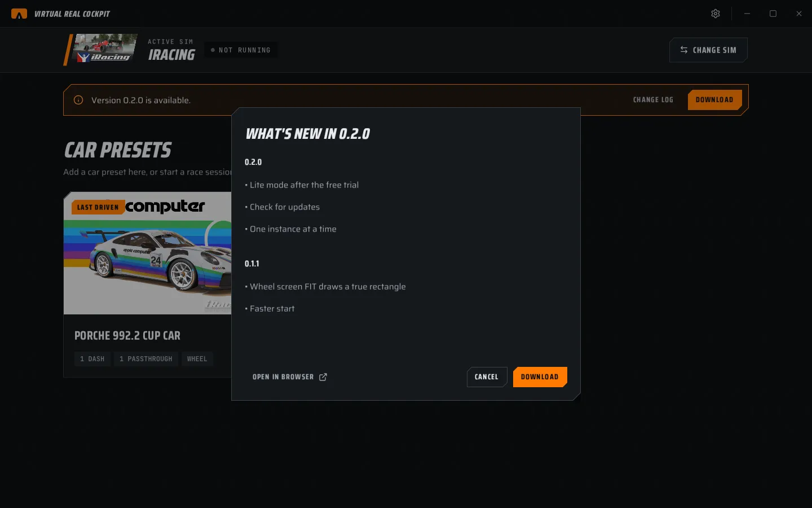Click the swap arrows icon on Change Sim

[683, 50]
